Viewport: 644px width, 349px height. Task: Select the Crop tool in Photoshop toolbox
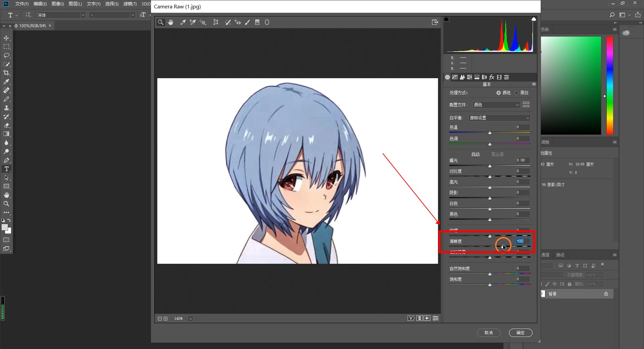pyautogui.click(x=6, y=73)
